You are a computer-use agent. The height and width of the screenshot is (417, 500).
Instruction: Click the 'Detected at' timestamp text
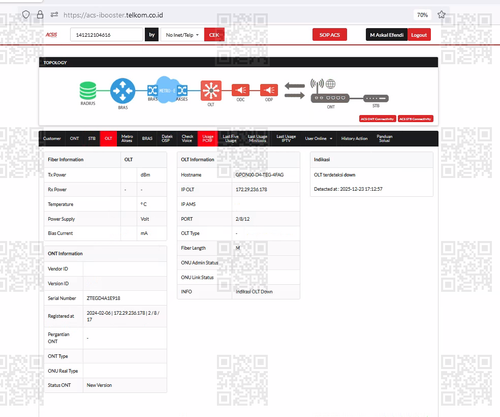tap(348, 189)
